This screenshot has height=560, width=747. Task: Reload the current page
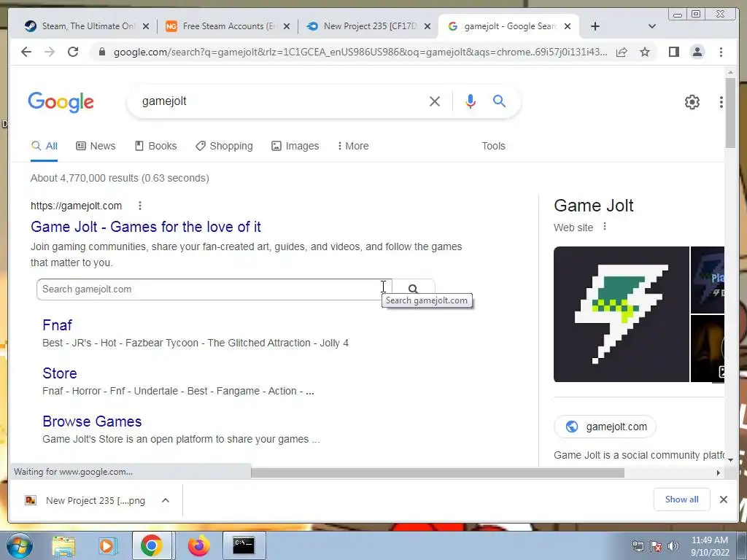click(x=73, y=52)
